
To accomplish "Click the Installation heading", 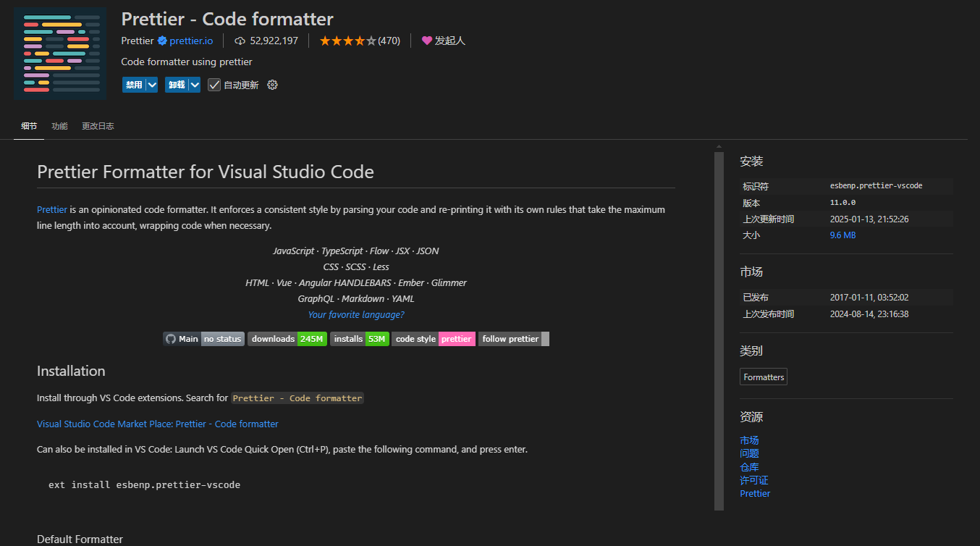I will click(71, 371).
